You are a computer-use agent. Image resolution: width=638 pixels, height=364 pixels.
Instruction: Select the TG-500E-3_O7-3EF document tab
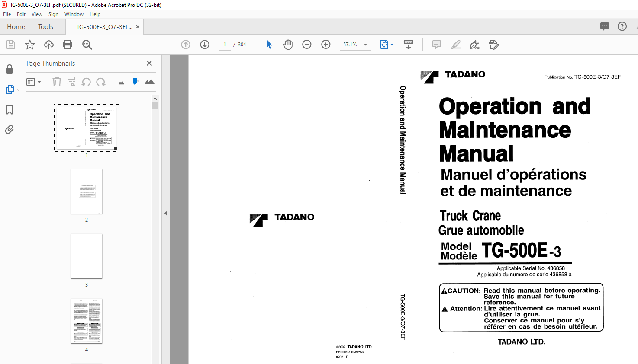(x=104, y=27)
